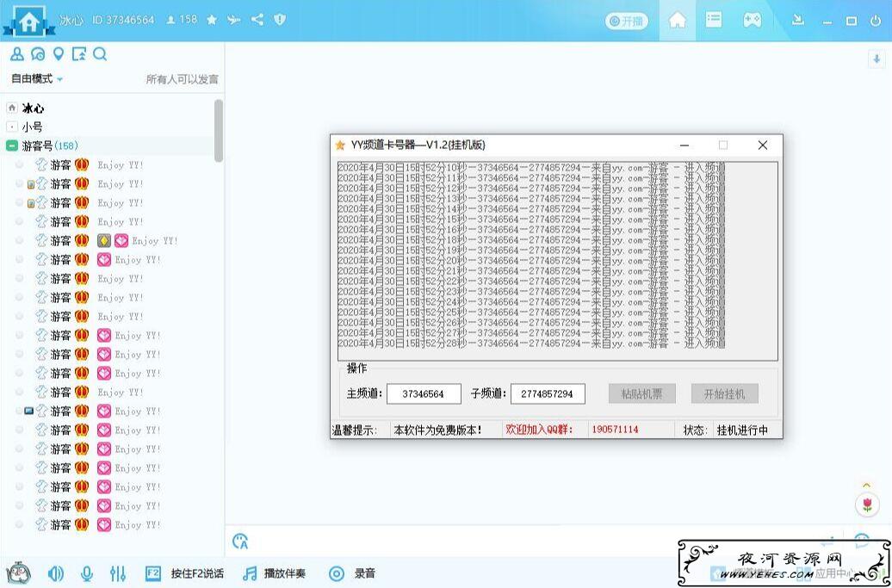Open the recent chat history icon
This screenshot has width=892, height=588.
click(x=38, y=54)
